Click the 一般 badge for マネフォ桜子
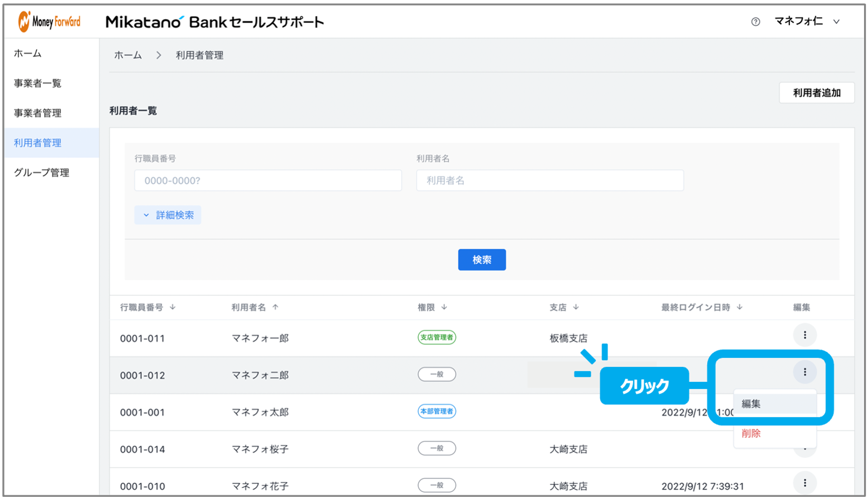 437,448
